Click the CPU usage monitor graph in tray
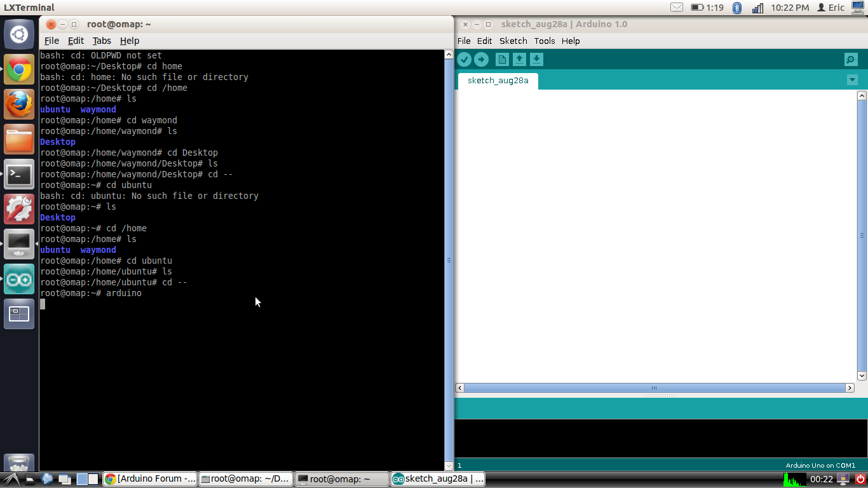The width and height of the screenshot is (868, 488). click(795, 479)
